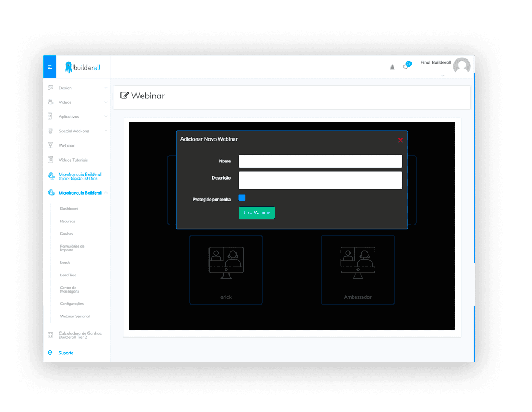Close the Adicionar Novo Webinar dialog
Image resolution: width=532 pixels, height=412 pixels.
[400, 140]
